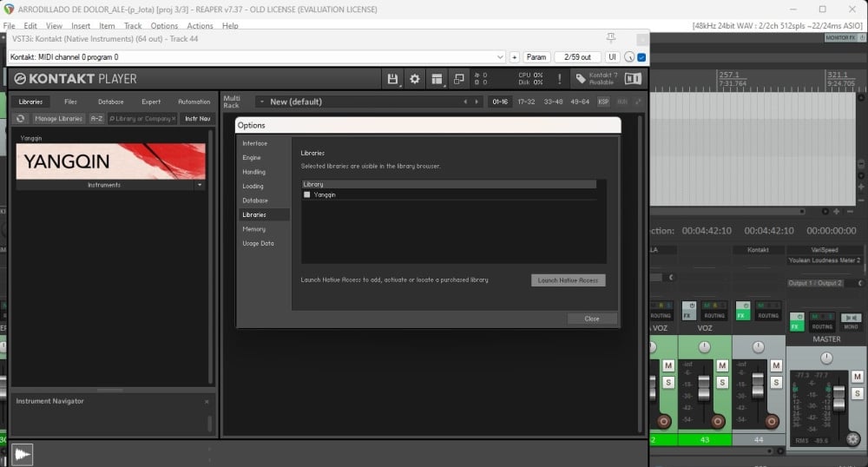The image size is (868, 467).
Task: Click the Native Instruments logo icon
Action: tap(633, 79)
